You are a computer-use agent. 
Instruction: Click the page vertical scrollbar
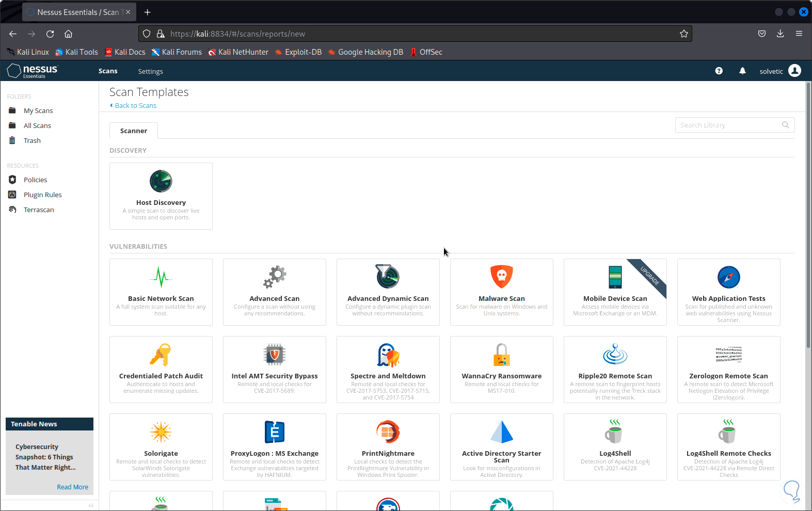click(808, 215)
